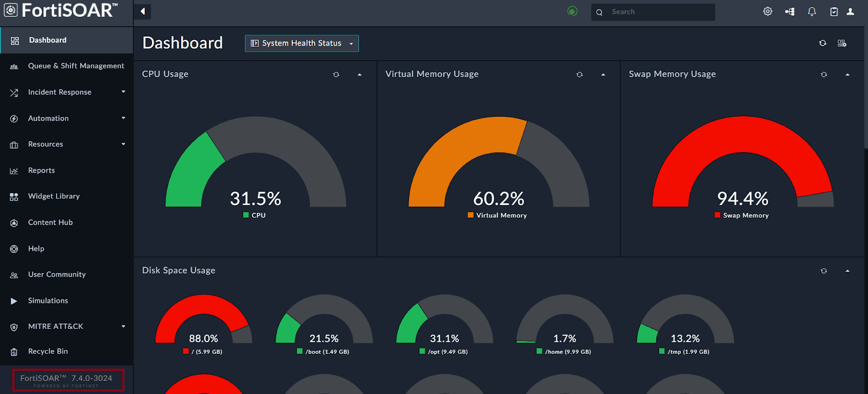Open the notifications bell

(x=812, y=11)
